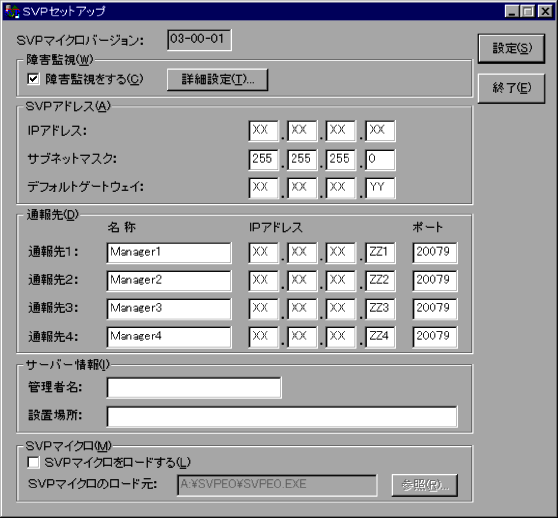Click the port field 20079 for 通報先1
The image size is (558, 518).
(x=435, y=253)
